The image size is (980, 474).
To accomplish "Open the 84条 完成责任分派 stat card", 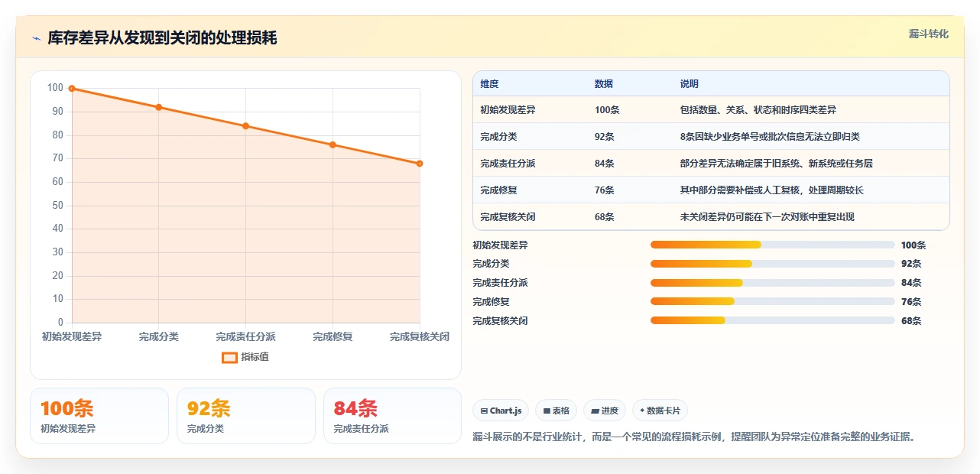I will point(393,416).
